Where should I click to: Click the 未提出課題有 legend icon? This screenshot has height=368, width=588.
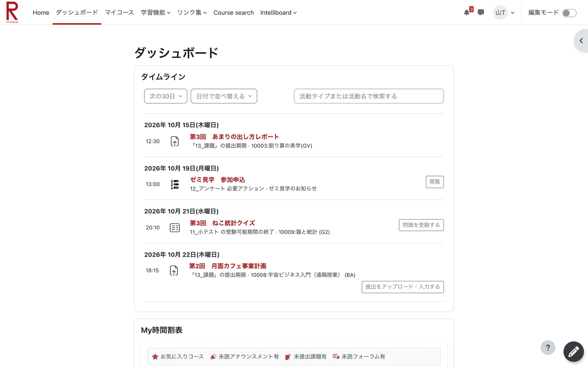288,357
